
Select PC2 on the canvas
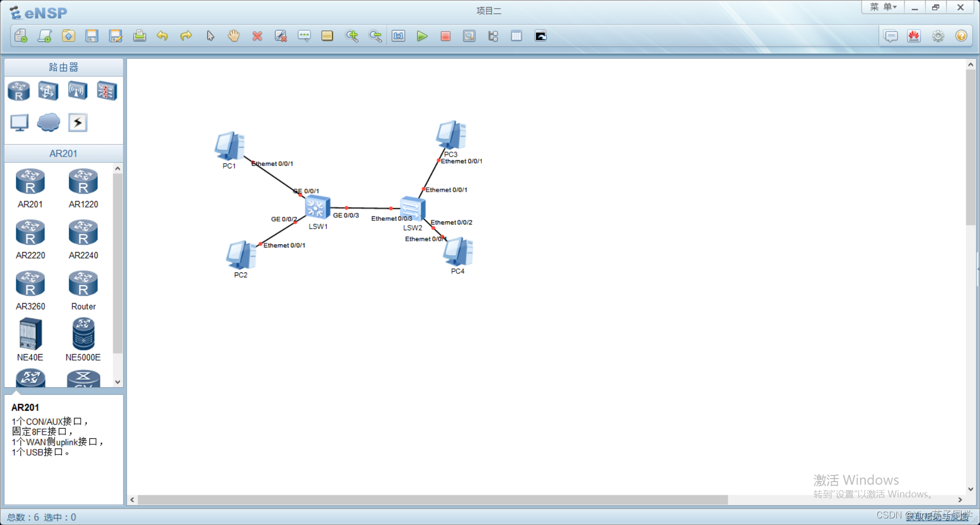[241, 255]
